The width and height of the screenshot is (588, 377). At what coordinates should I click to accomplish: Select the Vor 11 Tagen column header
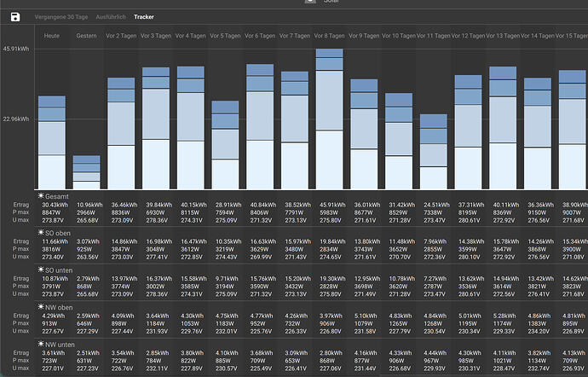click(x=433, y=36)
